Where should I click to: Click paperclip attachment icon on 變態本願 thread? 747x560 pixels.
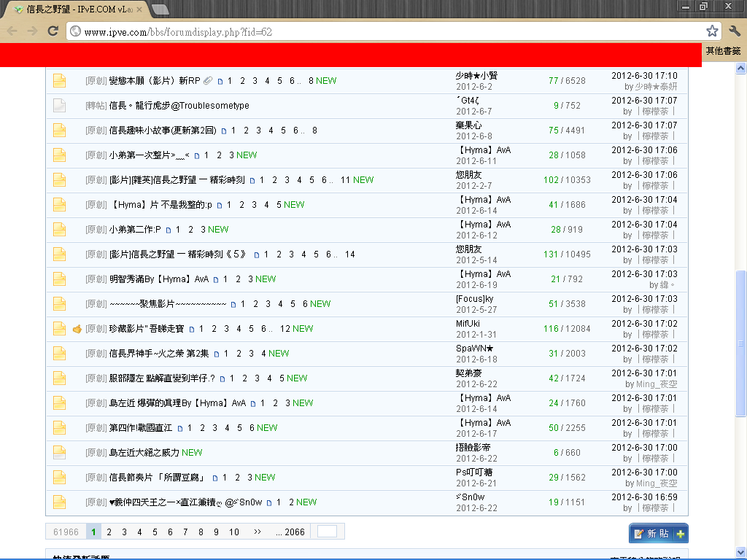(208, 81)
